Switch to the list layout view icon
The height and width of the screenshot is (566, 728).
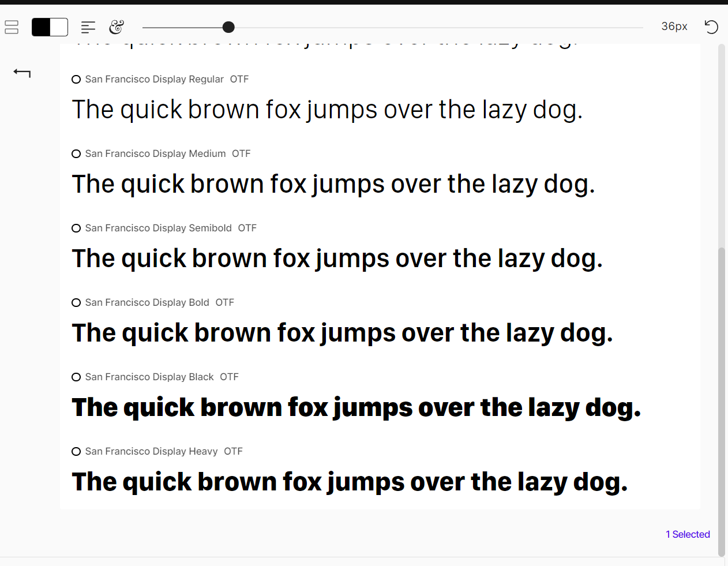click(x=12, y=27)
